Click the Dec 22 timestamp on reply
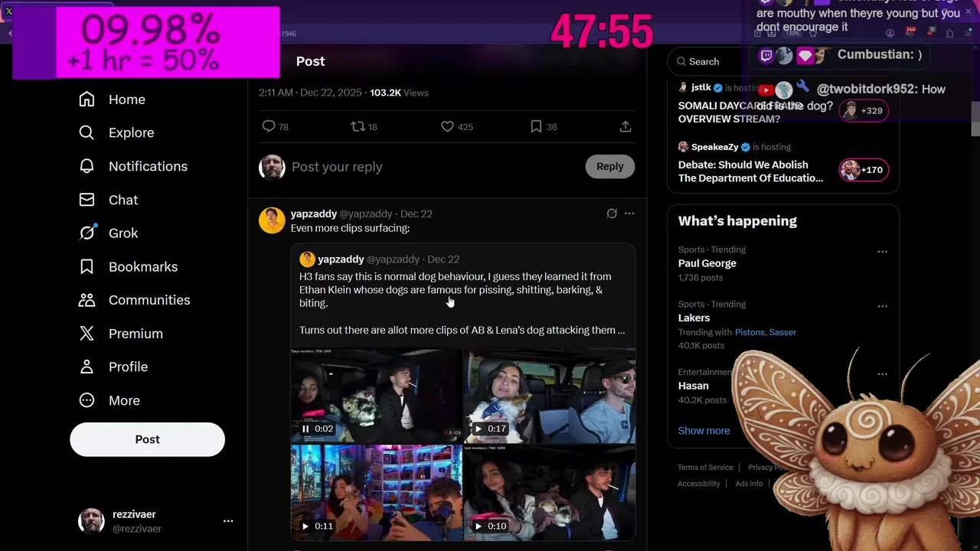The height and width of the screenshot is (551, 980). click(x=416, y=214)
